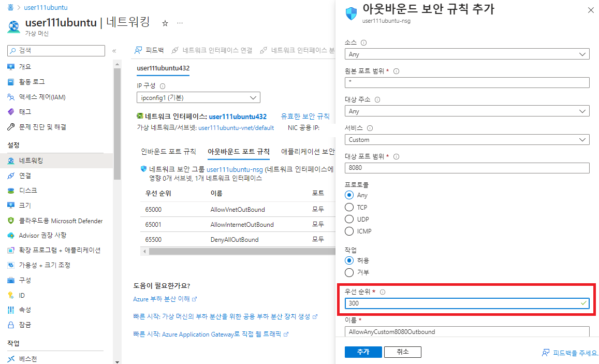The image size is (599, 364).
Task: Open the 태그 tag icon
Action: tap(11, 111)
